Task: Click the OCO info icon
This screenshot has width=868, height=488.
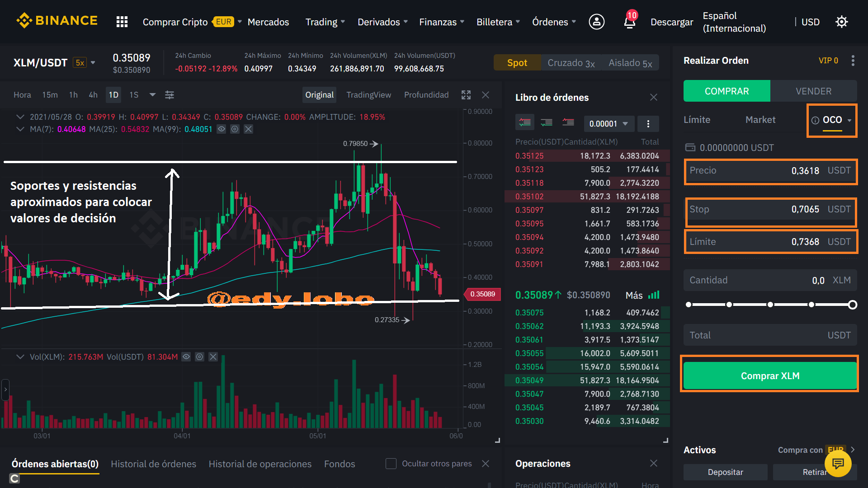Action: coord(815,120)
